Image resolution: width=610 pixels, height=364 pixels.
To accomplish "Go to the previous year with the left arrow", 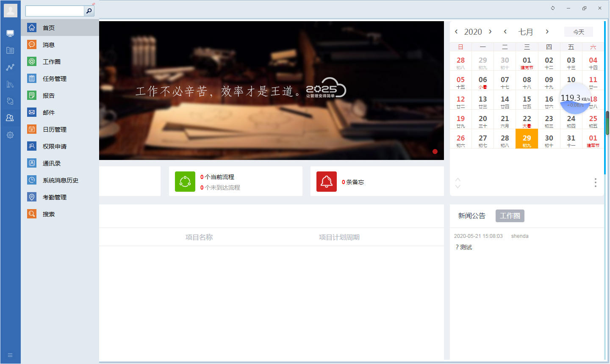I will pyautogui.click(x=456, y=31).
